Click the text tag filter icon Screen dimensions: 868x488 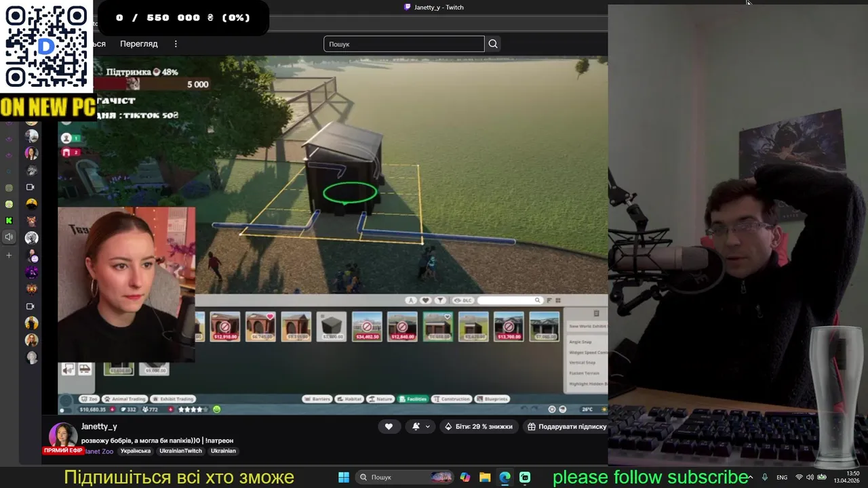coord(411,300)
